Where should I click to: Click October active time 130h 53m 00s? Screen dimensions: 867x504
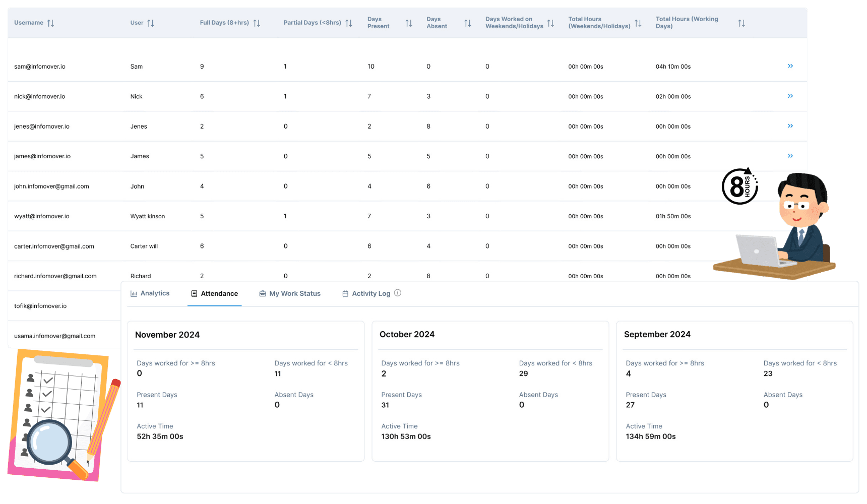pos(406,436)
